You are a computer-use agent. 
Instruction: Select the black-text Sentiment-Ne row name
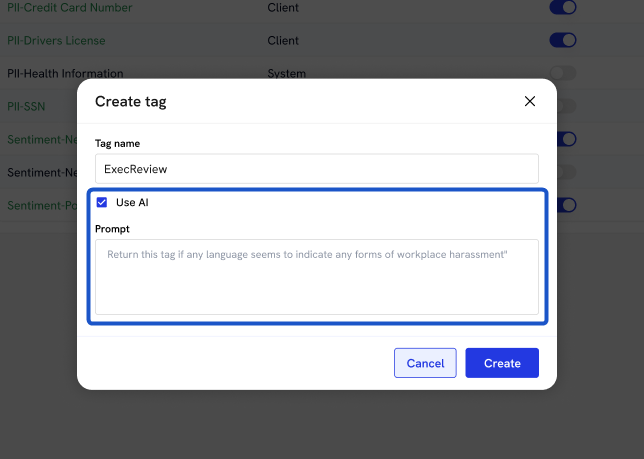click(x=40, y=172)
